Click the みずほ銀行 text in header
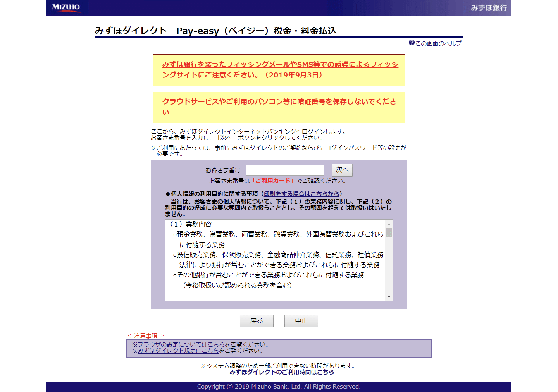Image resolution: width=558 pixels, height=392 pixels. click(x=489, y=8)
